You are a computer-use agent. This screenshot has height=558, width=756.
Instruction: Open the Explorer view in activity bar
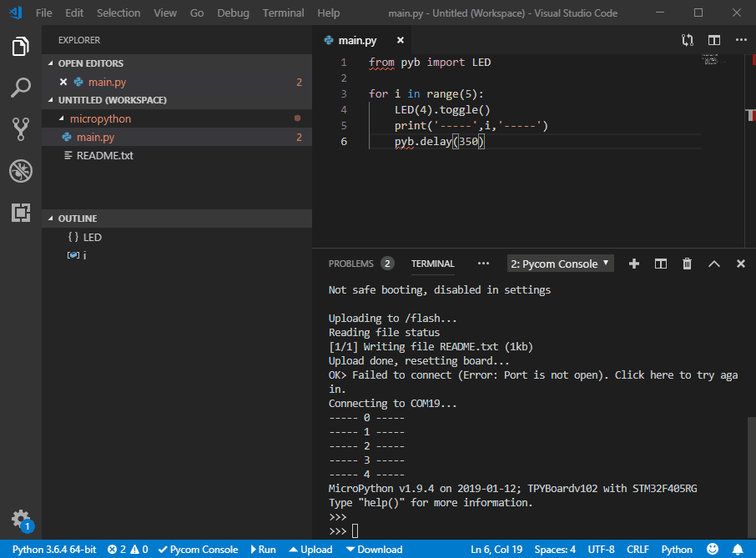pos(21,47)
